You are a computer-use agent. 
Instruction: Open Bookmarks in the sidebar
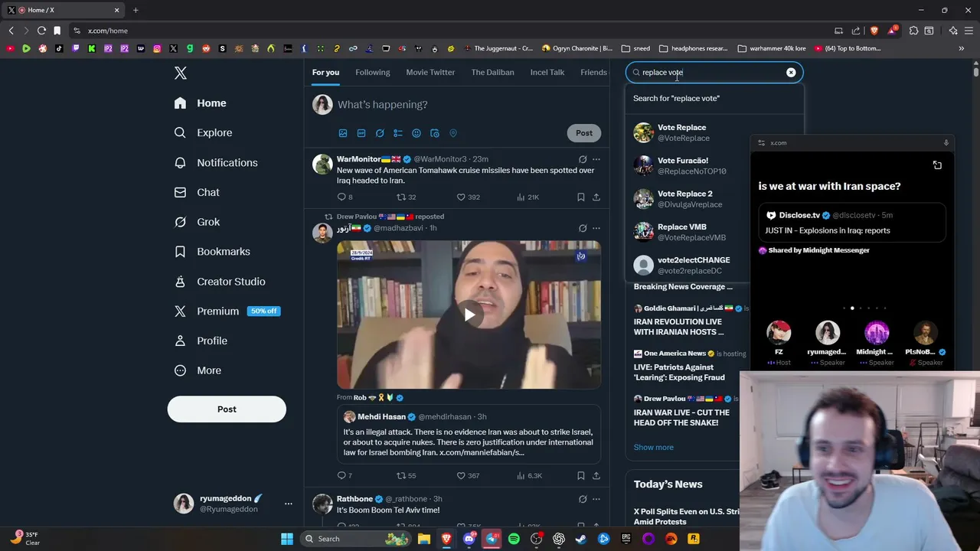click(212, 251)
